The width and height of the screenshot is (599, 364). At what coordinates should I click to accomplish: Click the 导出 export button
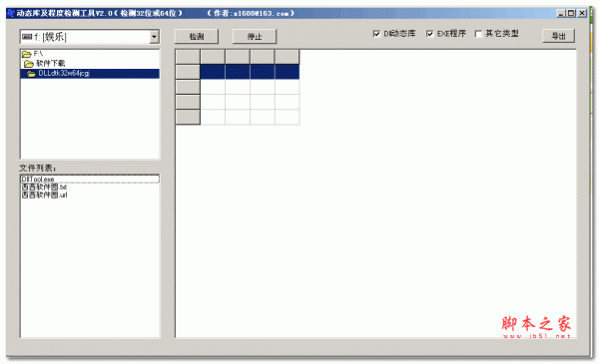558,36
